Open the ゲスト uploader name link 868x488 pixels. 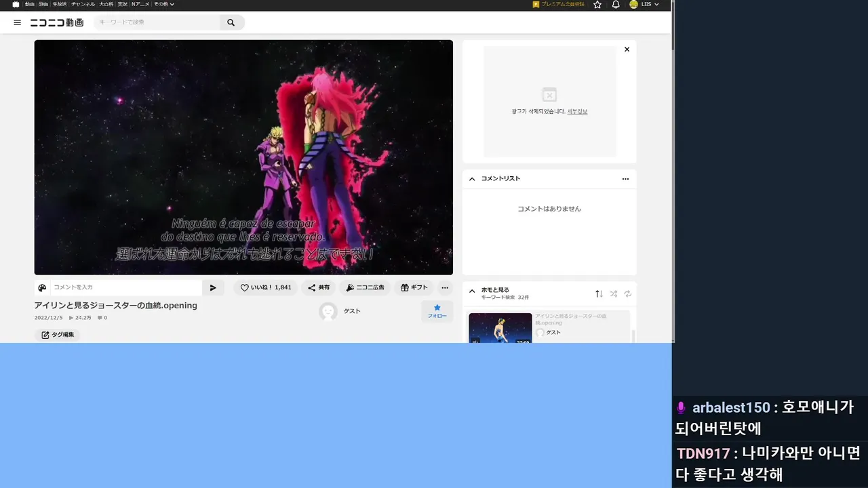(x=352, y=311)
